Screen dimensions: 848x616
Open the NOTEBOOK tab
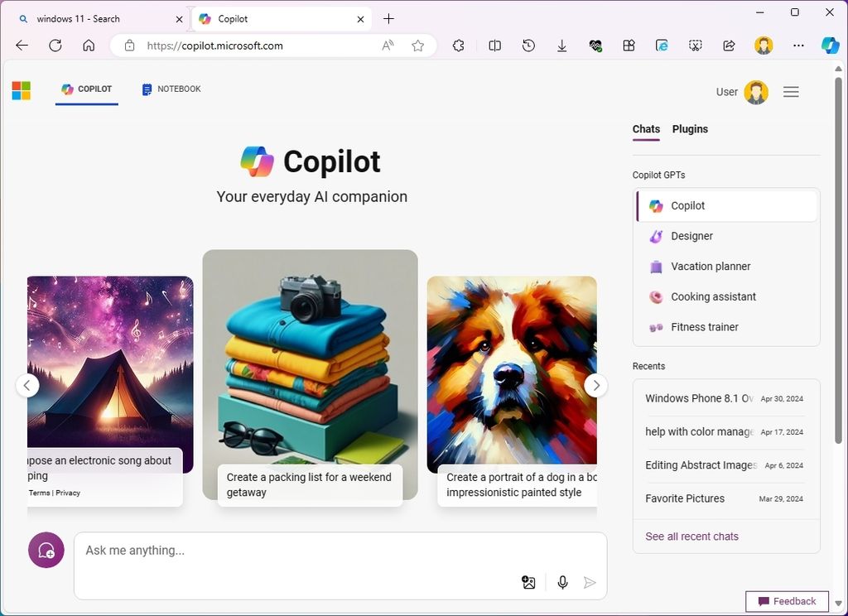click(x=171, y=89)
